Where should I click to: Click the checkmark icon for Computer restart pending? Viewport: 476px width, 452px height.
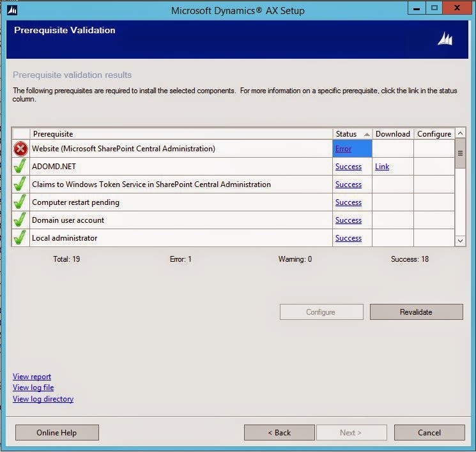point(20,202)
